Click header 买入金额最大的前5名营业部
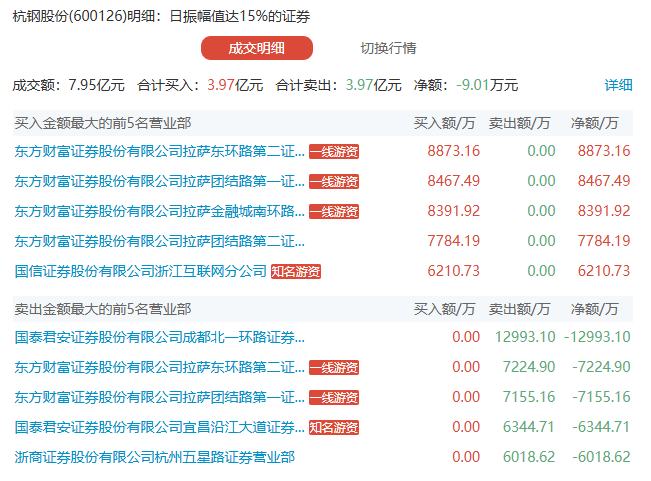This screenshot has height=481, width=651. (x=103, y=123)
